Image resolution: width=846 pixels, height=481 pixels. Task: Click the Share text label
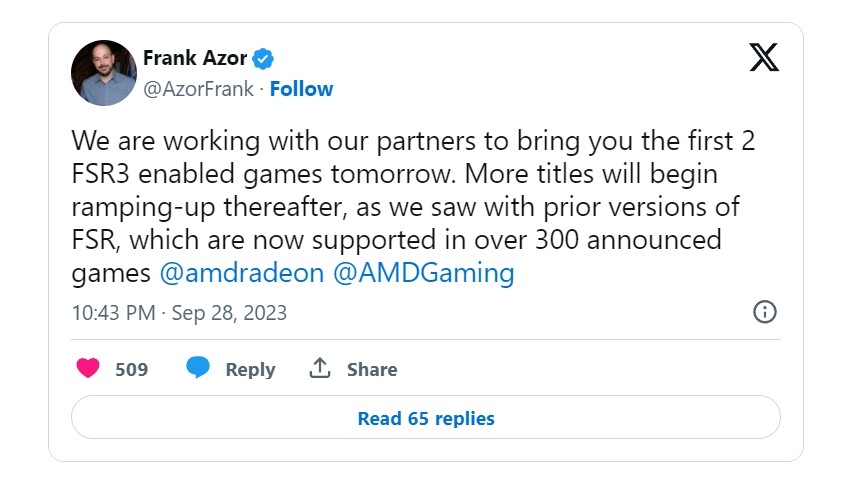[372, 369]
